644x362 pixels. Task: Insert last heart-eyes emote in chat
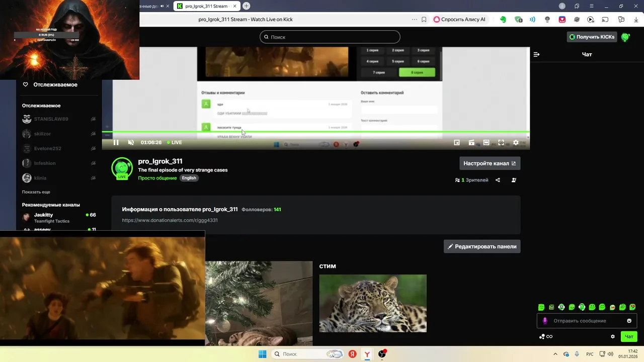pyautogui.click(x=632, y=307)
